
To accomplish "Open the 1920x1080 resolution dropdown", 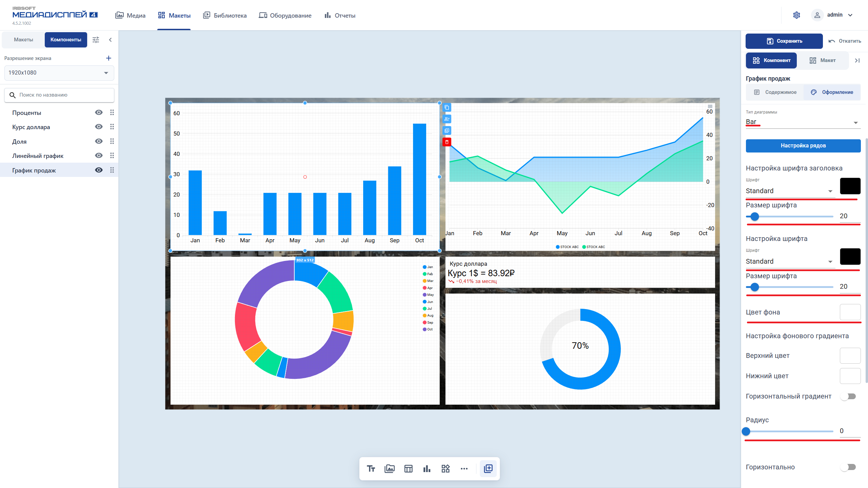I will 59,73.
